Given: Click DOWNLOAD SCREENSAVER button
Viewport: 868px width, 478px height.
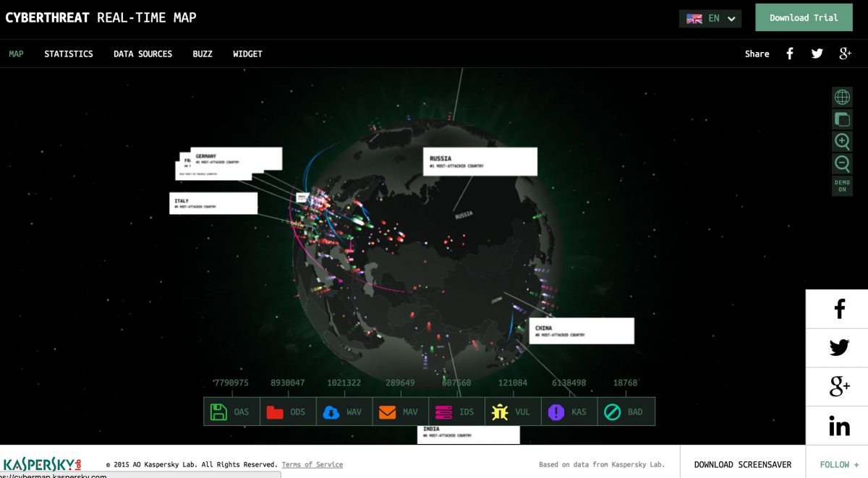Looking at the screenshot, I should click(743, 464).
